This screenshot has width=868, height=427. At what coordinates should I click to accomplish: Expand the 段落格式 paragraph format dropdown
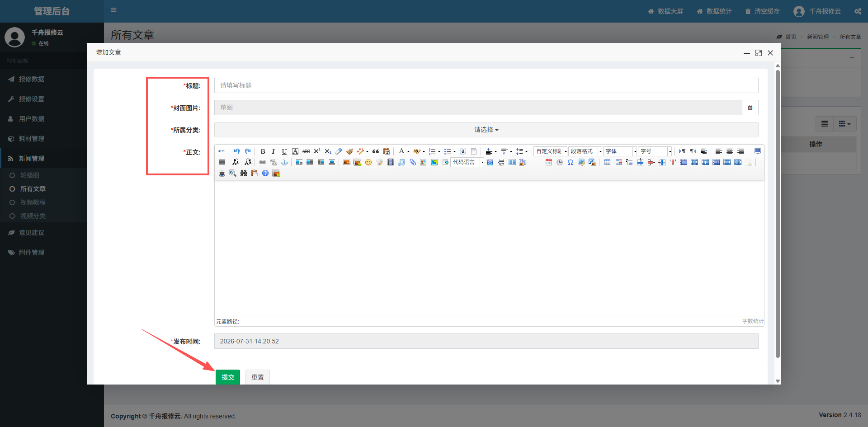(x=585, y=151)
